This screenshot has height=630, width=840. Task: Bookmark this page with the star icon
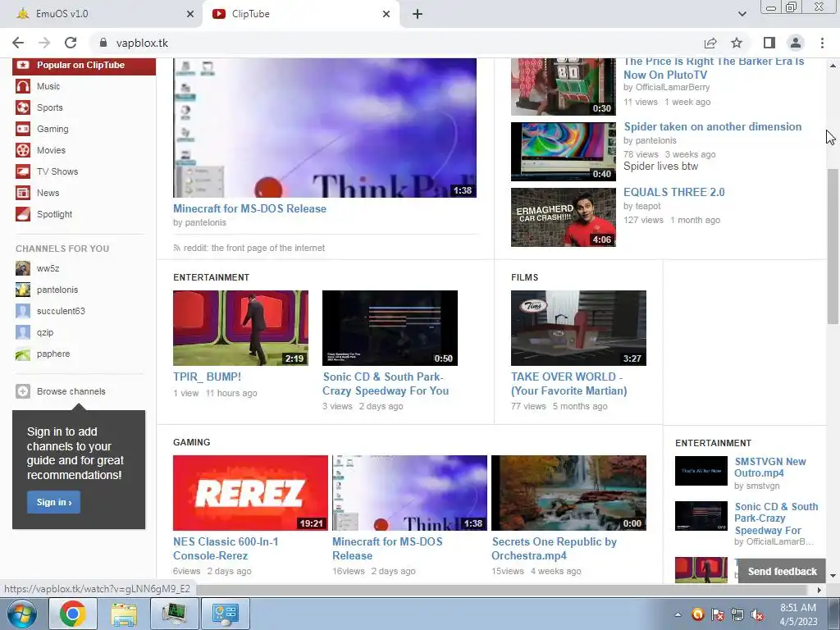click(737, 43)
